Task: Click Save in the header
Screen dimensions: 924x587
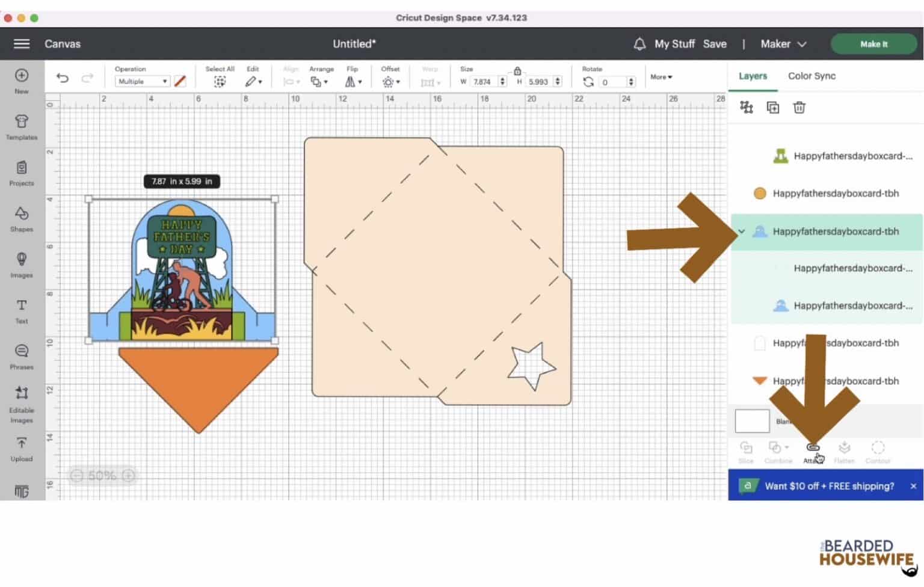Action: point(715,44)
